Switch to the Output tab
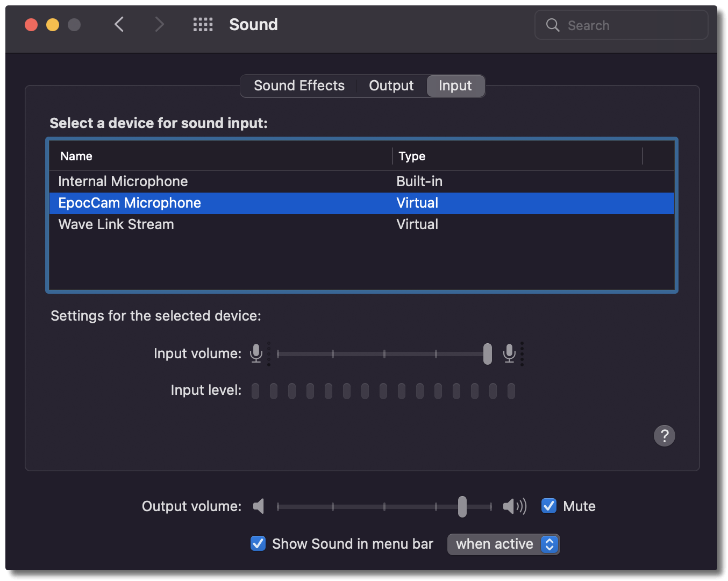 pyautogui.click(x=391, y=86)
